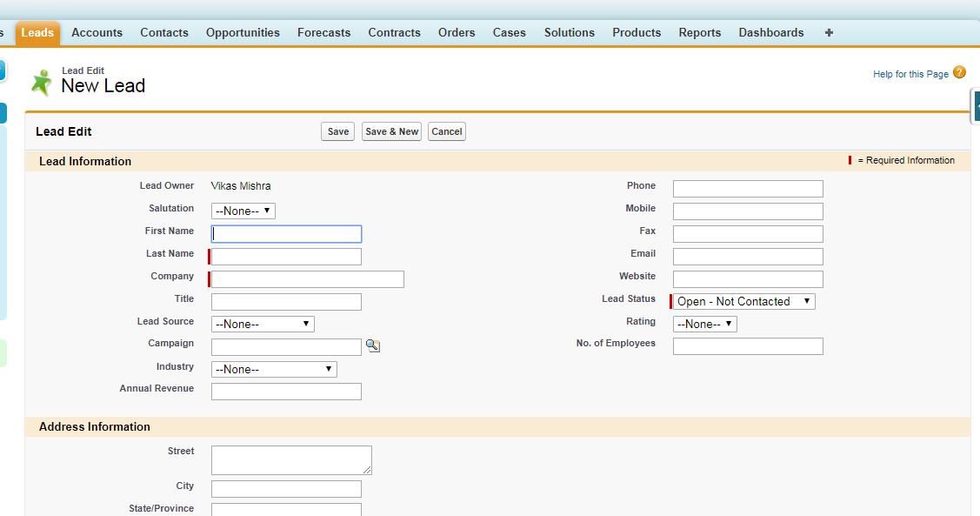Image resolution: width=980 pixels, height=516 pixels.
Task: Open the Salutation dropdown
Action: pyautogui.click(x=243, y=211)
